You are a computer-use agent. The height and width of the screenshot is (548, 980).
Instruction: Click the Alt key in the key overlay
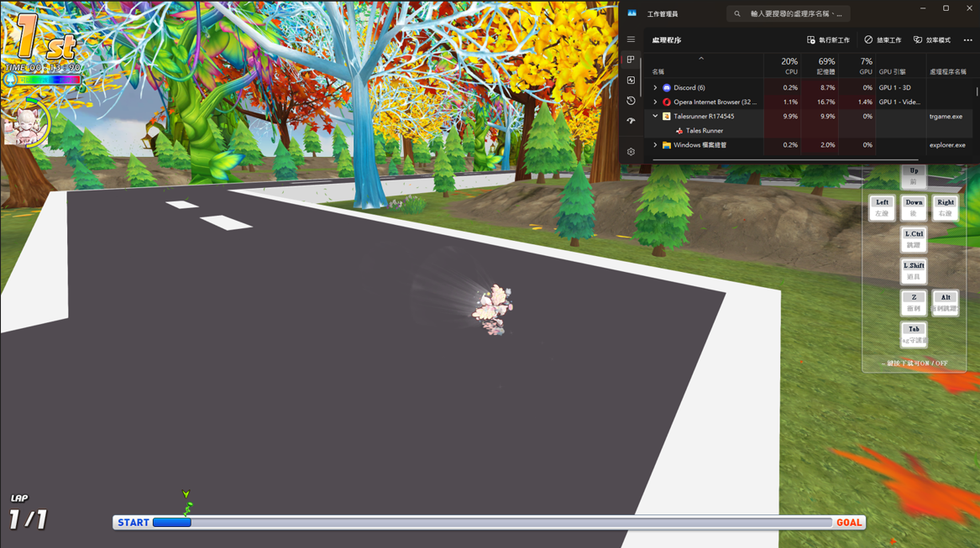point(946,303)
